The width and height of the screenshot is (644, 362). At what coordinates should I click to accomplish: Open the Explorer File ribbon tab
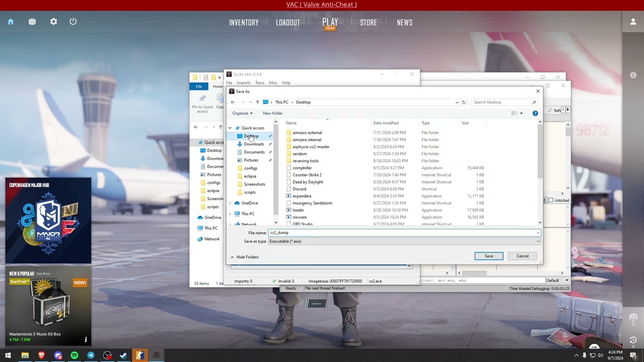(199, 86)
